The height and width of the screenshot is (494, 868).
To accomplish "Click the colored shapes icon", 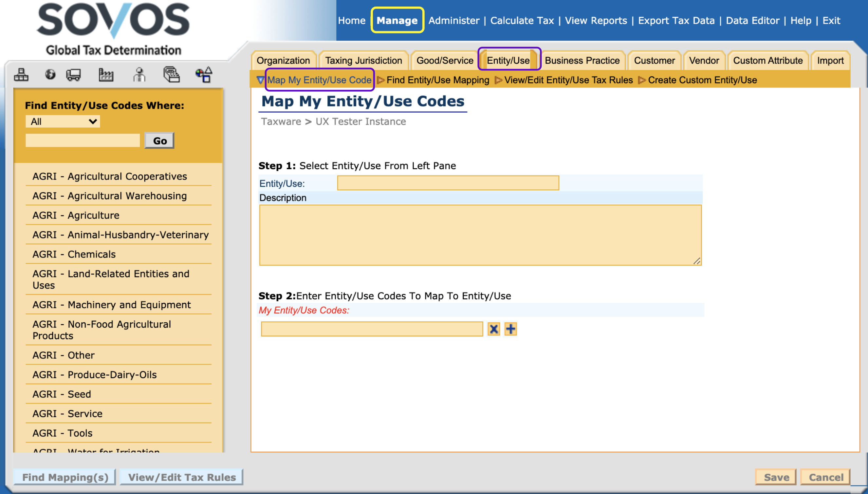I will point(204,74).
